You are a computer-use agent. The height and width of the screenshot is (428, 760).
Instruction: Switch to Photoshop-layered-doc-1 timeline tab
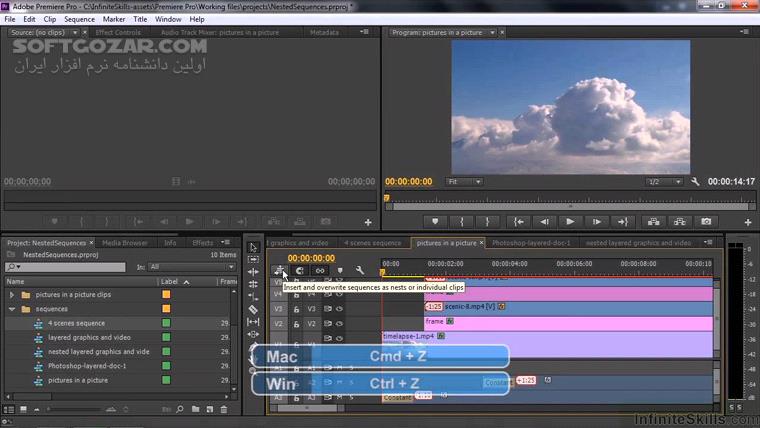[x=531, y=243]
